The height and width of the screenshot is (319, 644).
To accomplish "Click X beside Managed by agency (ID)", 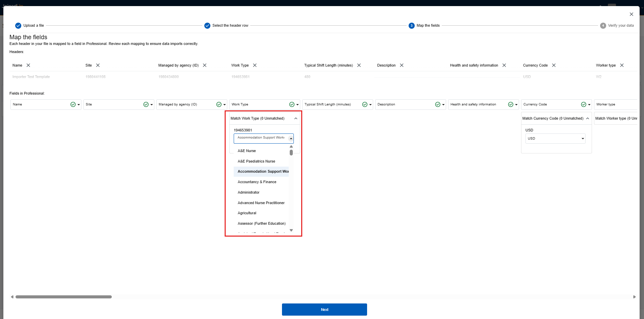I will coord(205,65).
